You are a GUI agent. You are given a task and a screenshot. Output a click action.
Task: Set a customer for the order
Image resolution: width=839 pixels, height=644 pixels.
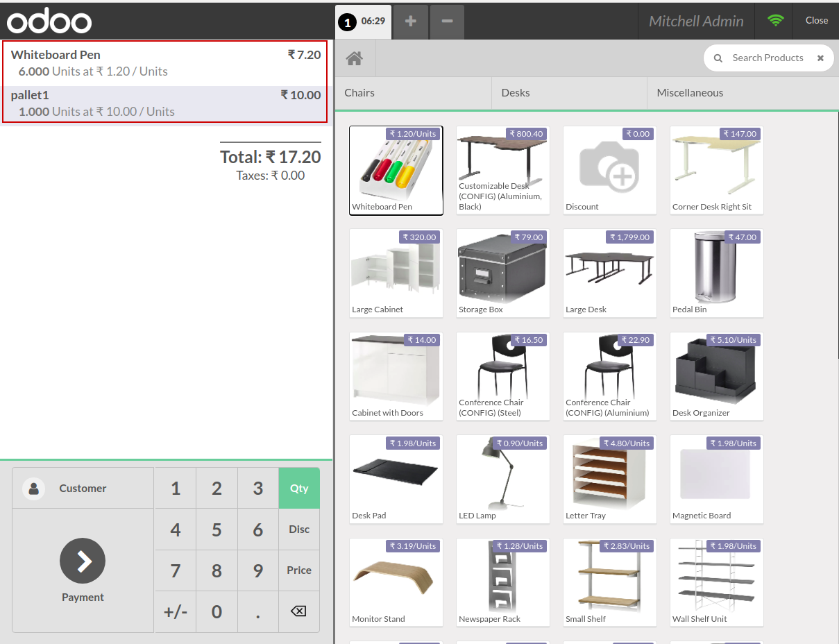[83, 488]
